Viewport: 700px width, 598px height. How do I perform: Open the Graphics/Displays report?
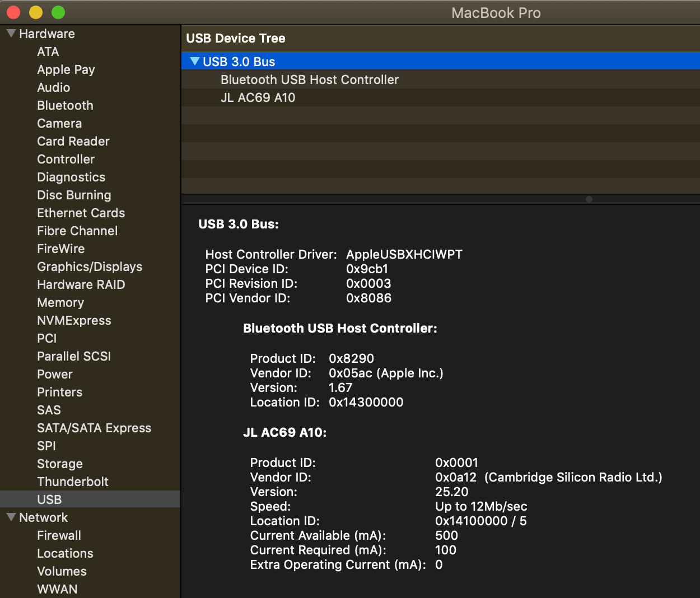coord(90,267)
